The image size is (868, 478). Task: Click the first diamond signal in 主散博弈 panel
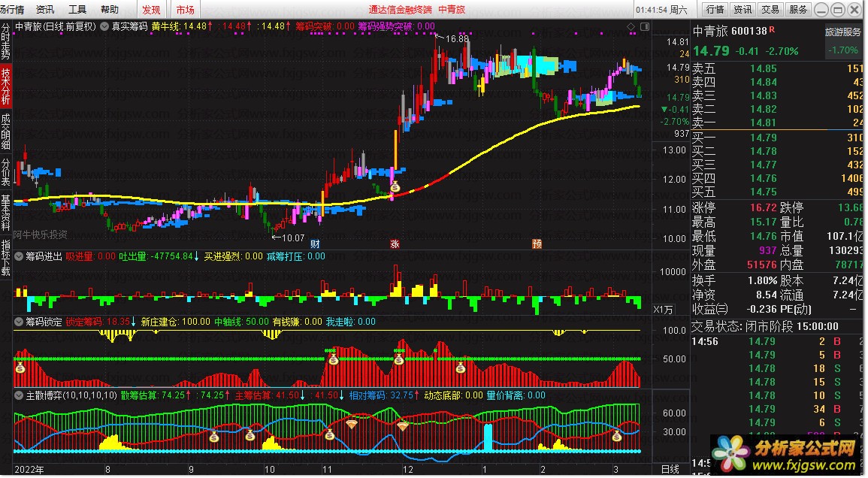point(352,425)
